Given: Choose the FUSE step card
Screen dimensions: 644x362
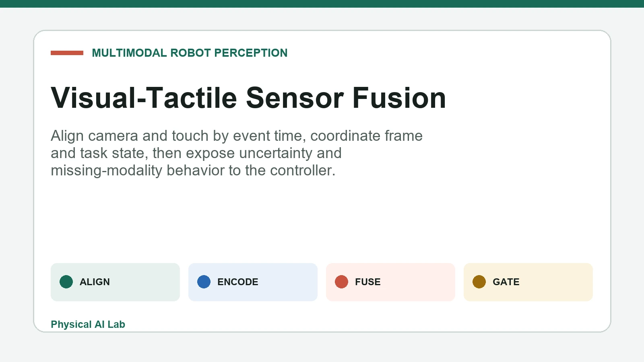Looking at the screenshot, I should pos(390,282).
